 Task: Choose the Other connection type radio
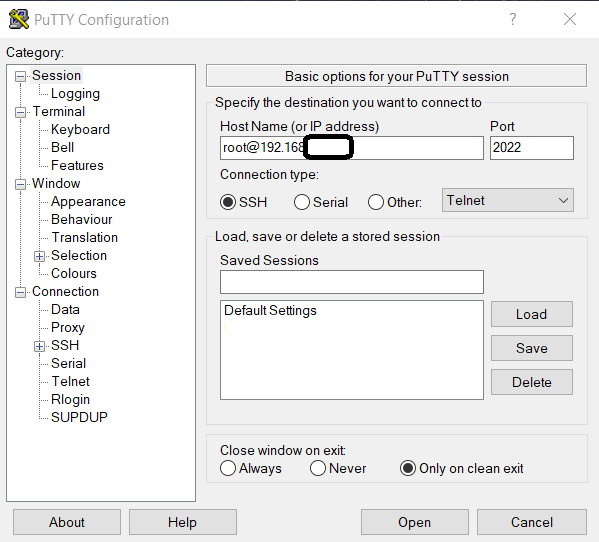(376, 202)
